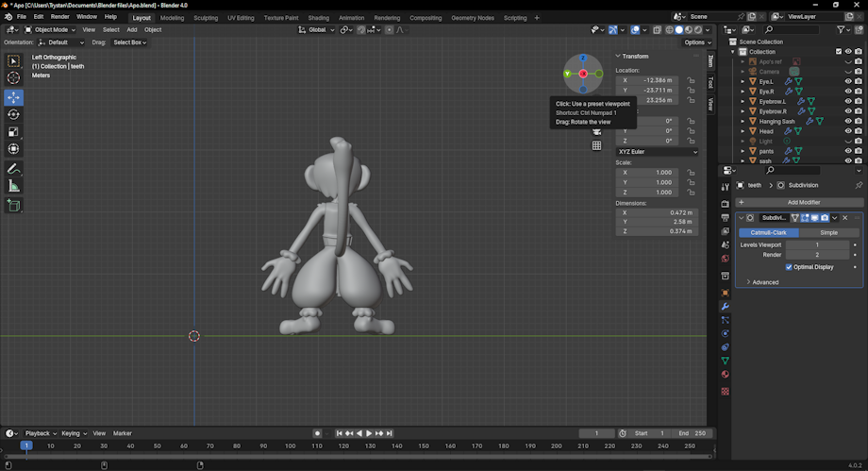Open Global transform orientation dropdown
The width and height of the screenshot is (868, 471).
point(317,30)
